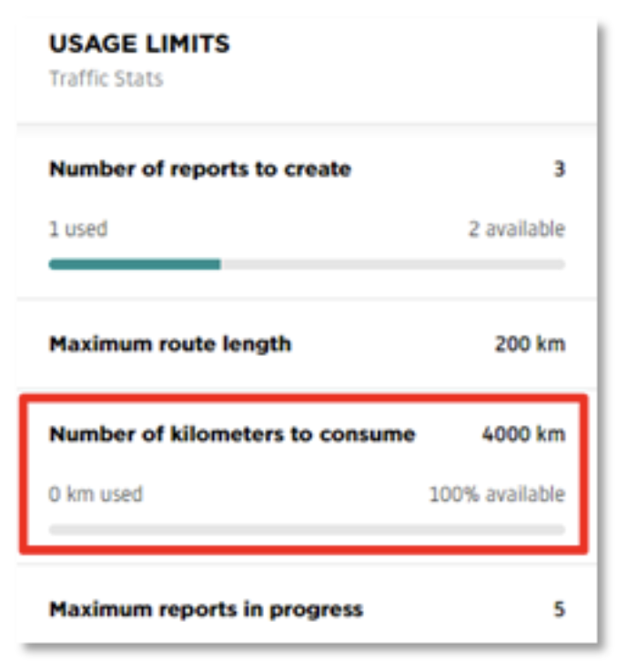Click the empty kilometers consumption progress bar
The height and width of the screenshot is (672, 617).
307,530
